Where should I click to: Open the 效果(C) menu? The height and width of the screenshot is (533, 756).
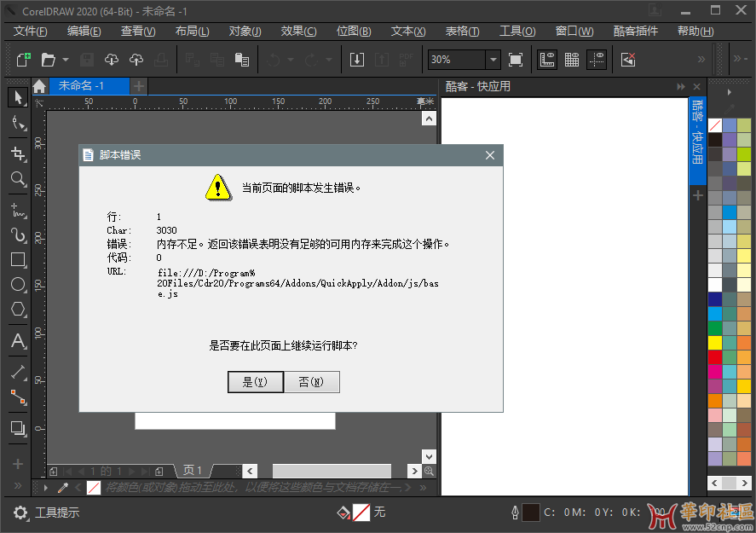point(298,32)
